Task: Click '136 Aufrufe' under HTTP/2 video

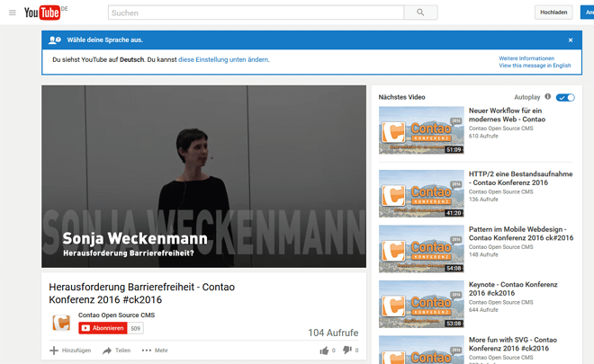Action: pyautogui.click(x=483, y=199)
